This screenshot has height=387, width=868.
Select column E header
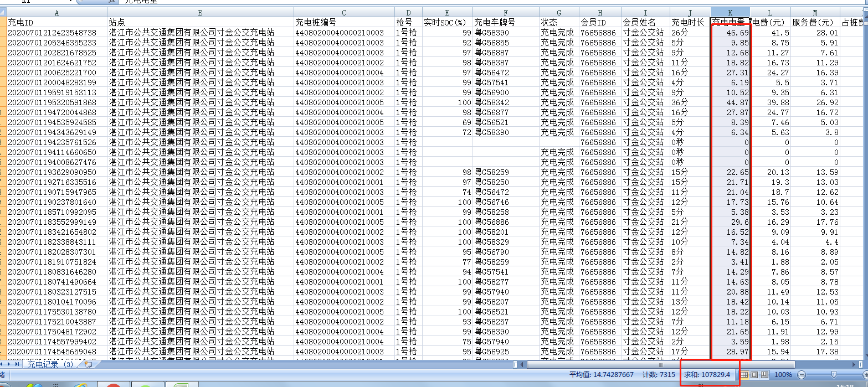pyautogui.click(x=448, y=12)
